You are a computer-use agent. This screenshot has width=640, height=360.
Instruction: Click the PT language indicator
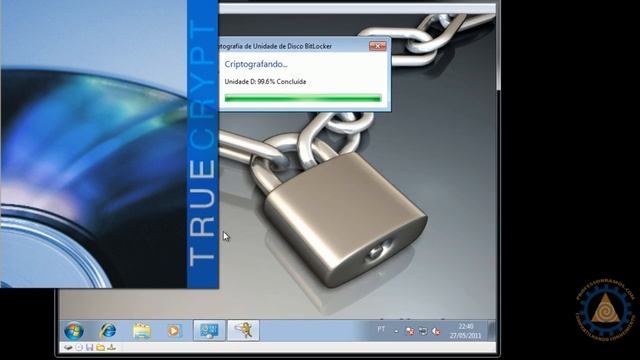(x=381, y=329)
